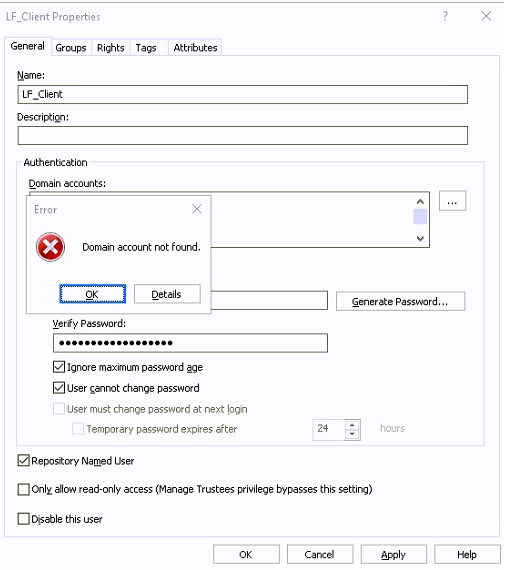The height and width of the screenshot is (570, 505).
Task: Click the red error icon in dialog
Action: [x=51, y=247]
